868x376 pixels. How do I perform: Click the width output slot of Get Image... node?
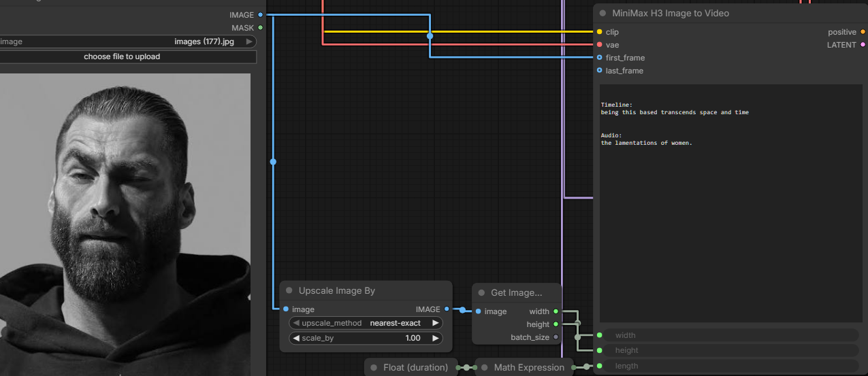click(x=556, y=311)
